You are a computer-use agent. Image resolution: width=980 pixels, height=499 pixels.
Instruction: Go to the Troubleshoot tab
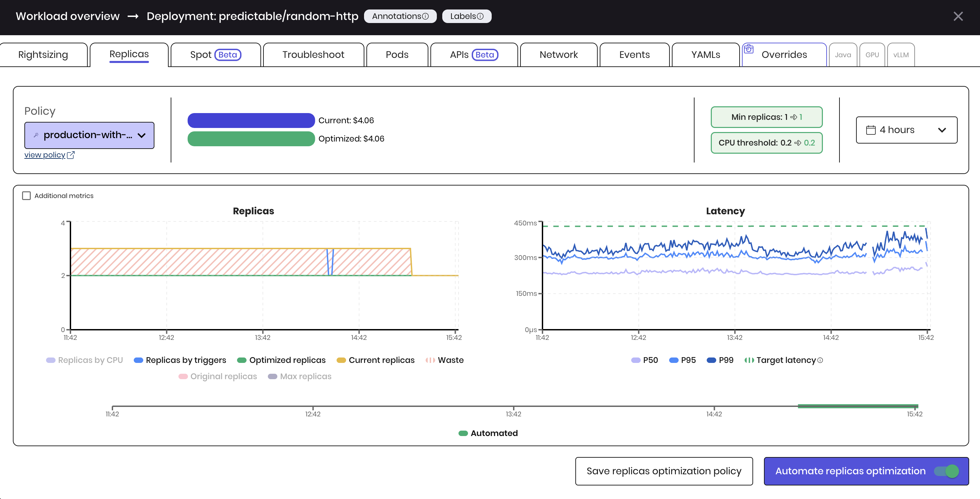[x=313, y=55]
